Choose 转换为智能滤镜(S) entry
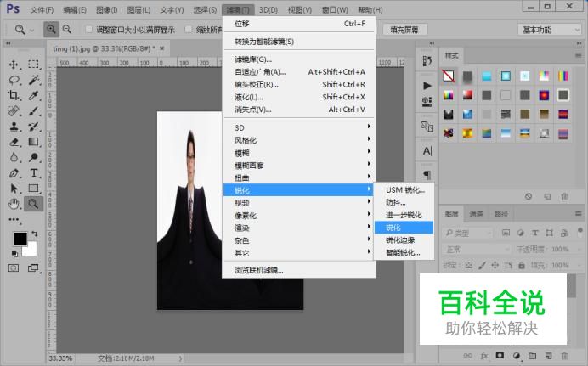Viewport: 588px width, 366px height. pos(299,42)
